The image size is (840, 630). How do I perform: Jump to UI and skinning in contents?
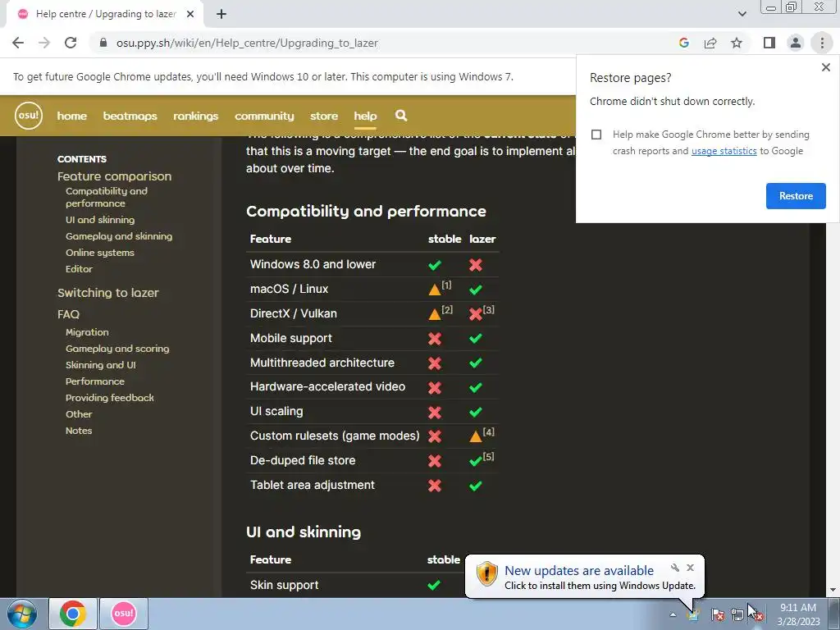pos(100,220)
